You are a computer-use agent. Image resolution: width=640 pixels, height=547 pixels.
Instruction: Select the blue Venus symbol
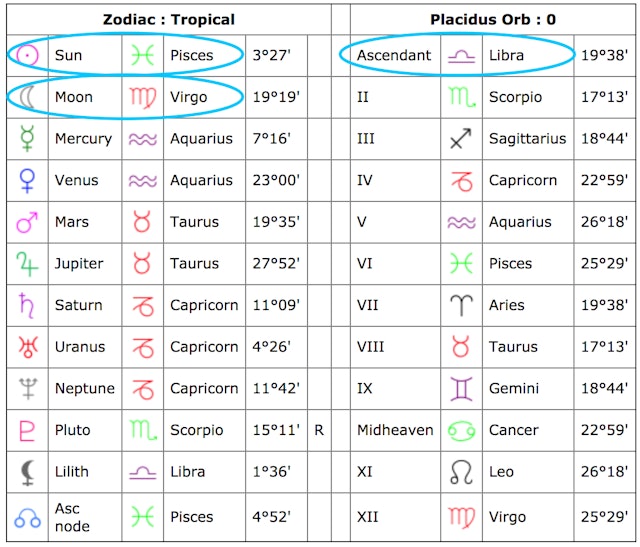27,180
